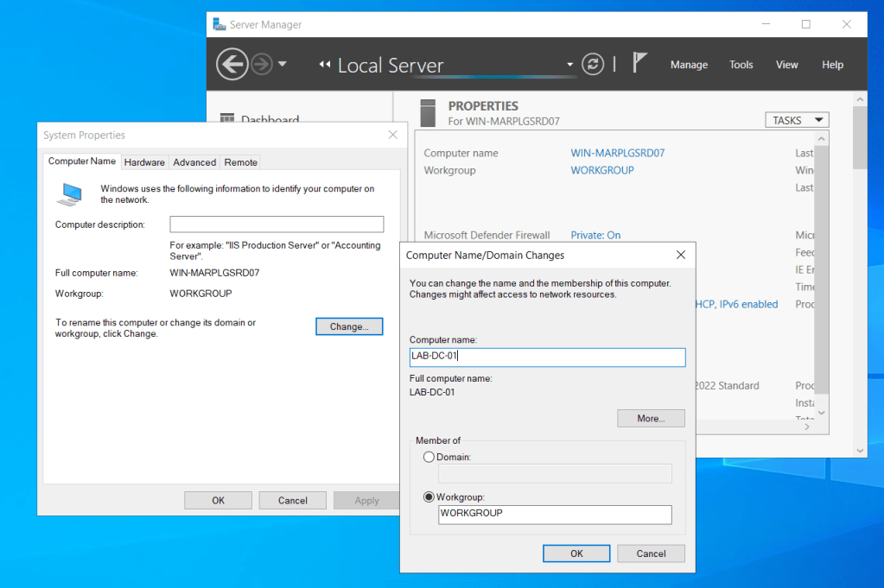Click the forward navigation arrow icon
Screen dimensions: 884x588
262,65
